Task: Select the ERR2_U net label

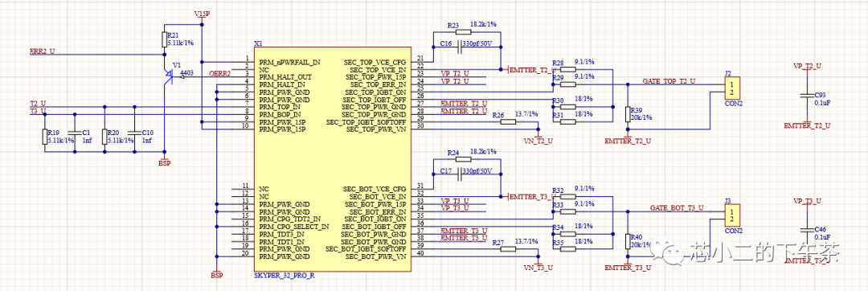Action: tap(42, 51)
